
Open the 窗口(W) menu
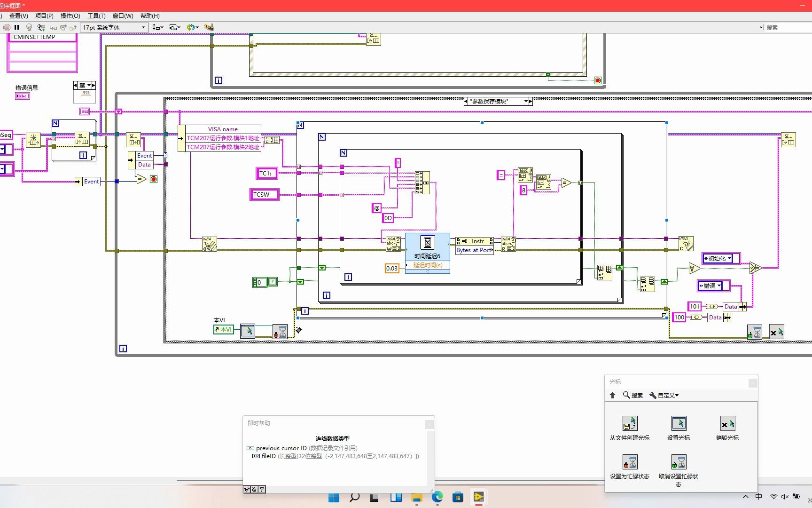(123, 16)
